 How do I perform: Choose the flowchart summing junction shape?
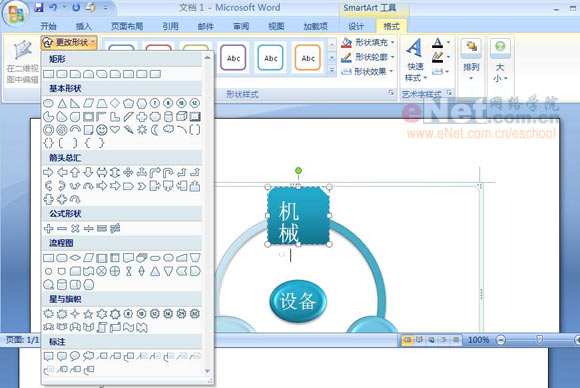tap(101, 271)
